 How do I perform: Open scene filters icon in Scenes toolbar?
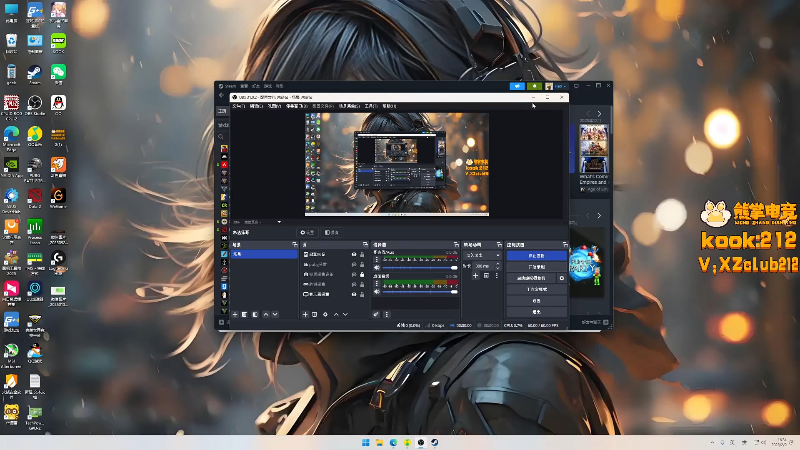tap(255, 314)
